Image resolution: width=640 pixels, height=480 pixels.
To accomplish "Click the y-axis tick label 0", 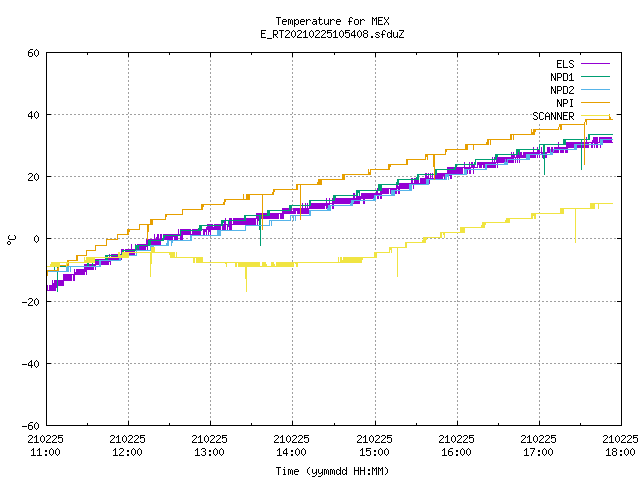I will [36, 240].
